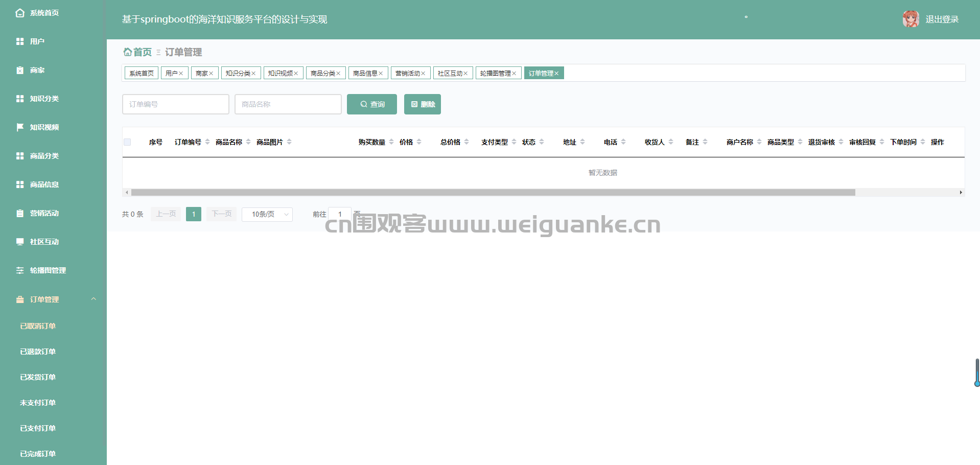Open the 10条/页 page size dropdown
The width and height of the screenshot is (980, 465).
[267, 214]
